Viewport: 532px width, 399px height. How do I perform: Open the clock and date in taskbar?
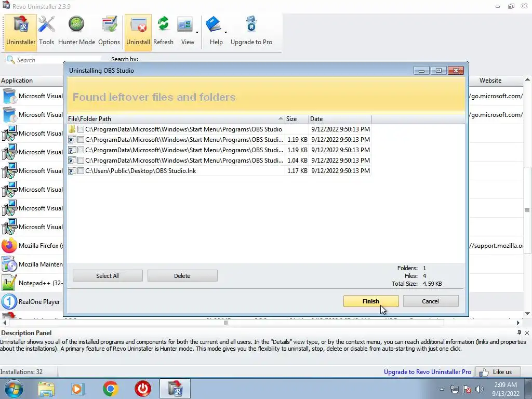pyautogui.click(x=506, y=389)
